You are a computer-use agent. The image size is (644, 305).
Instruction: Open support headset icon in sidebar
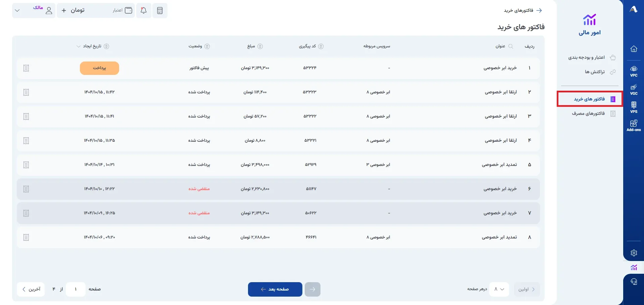coord(634,282)
